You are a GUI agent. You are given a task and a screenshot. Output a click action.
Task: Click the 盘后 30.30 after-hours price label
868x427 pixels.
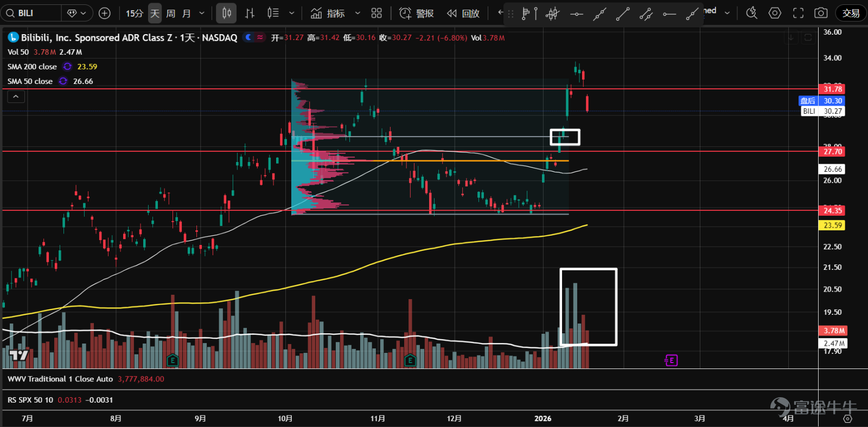click(x=822, y=101)
